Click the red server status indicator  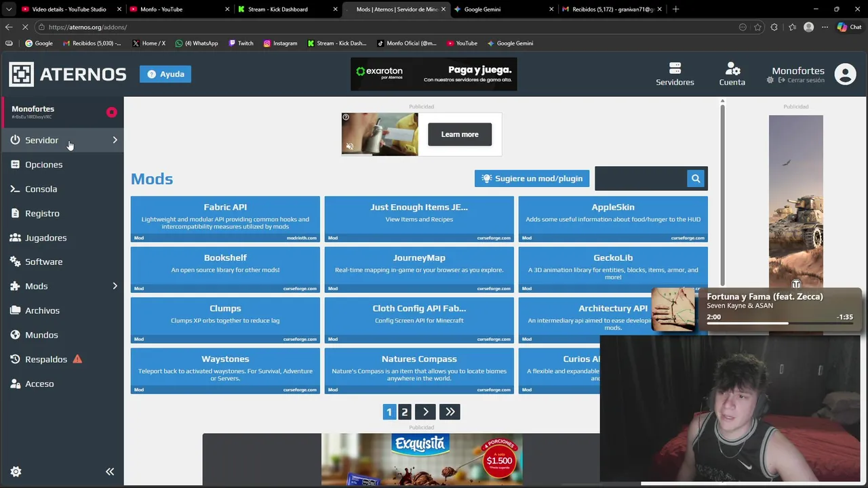[x=112, y=113]
